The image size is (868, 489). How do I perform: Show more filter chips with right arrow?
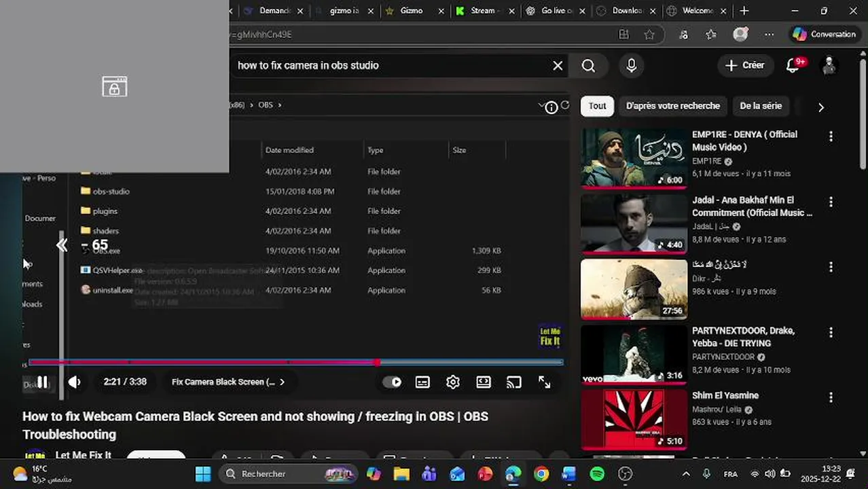[x=820, y=107]
